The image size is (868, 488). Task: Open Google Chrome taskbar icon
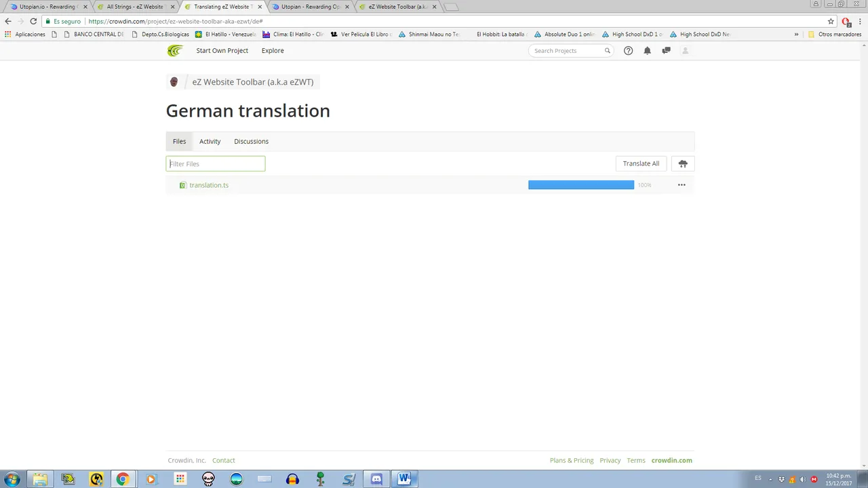pyautogui.click(x=123, y=479)
